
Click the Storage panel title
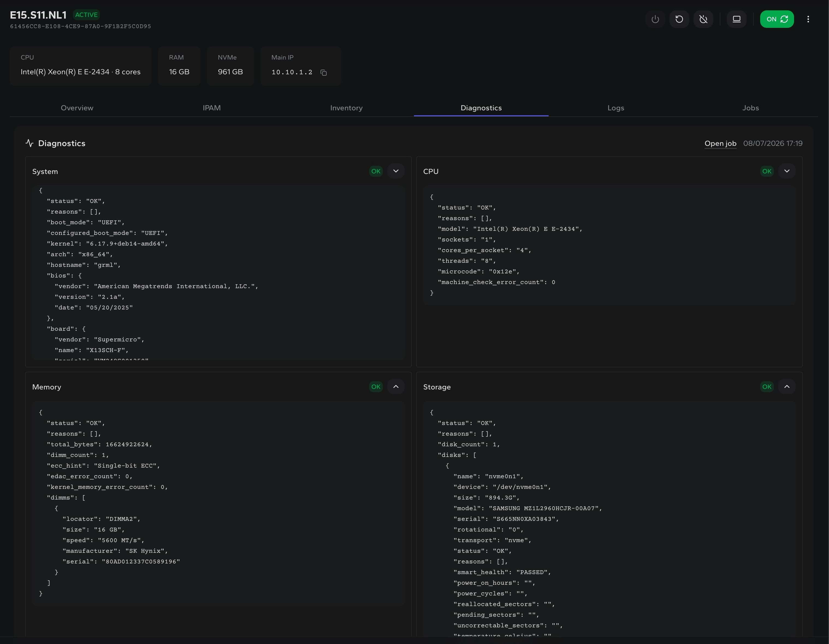click(437, 387)
